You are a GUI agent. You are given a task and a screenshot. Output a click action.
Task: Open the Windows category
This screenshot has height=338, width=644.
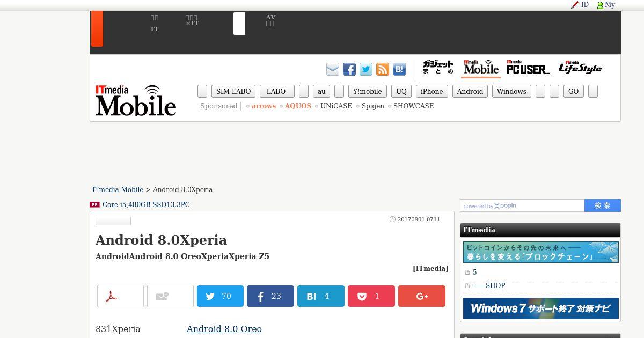(x=511, y=91)
